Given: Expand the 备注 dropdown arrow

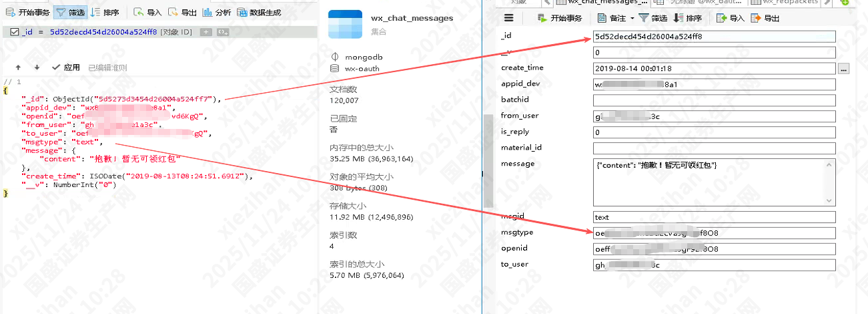Looking at the screenshot, I should tap(632, 18).
